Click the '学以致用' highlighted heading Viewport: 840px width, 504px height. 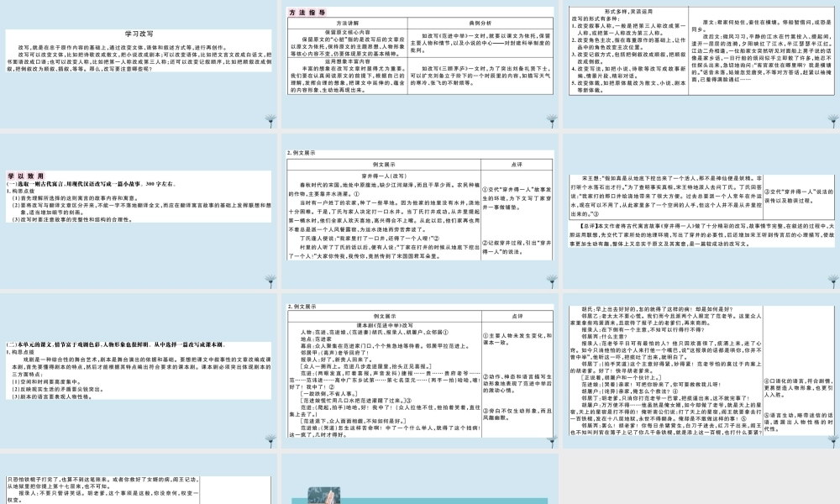click(25, 176)
